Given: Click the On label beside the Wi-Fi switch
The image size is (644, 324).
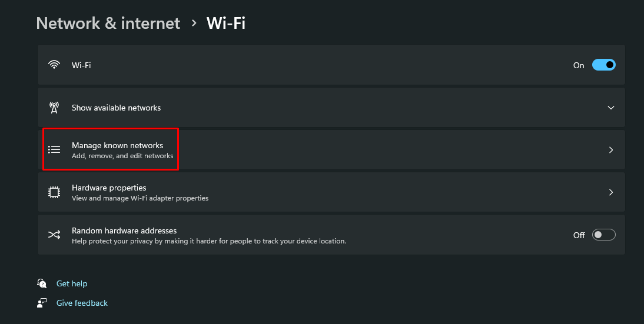Looking at the screenshot, I should (x=578, y=65).
